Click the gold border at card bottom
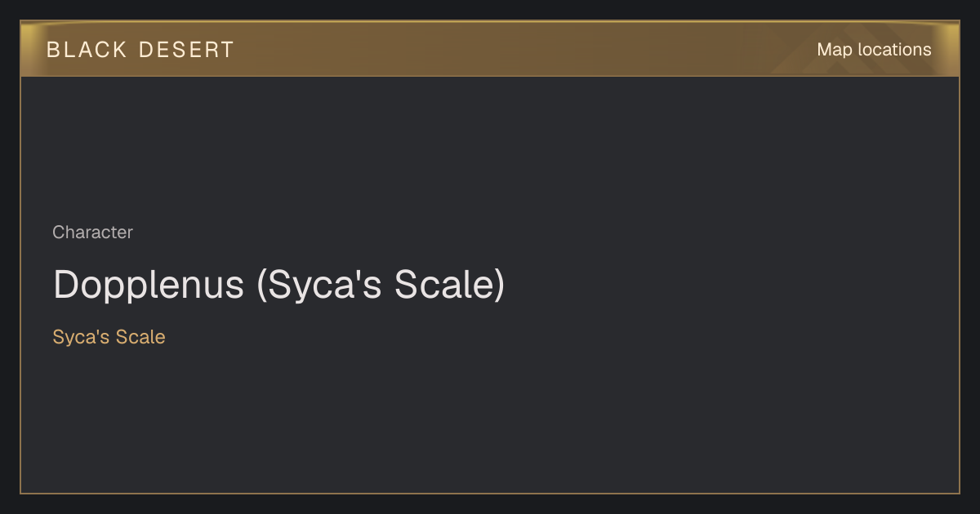This screenshot has height=514, width=980. [490, 493]
